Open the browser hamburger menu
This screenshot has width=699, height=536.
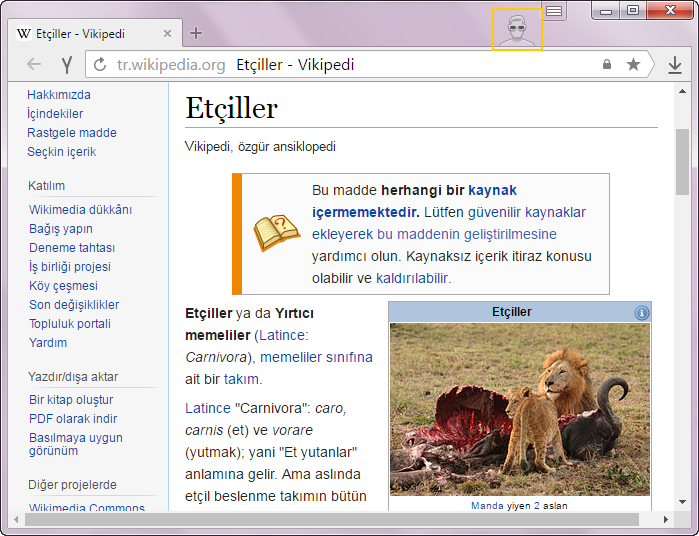click(x=554, y=11)
